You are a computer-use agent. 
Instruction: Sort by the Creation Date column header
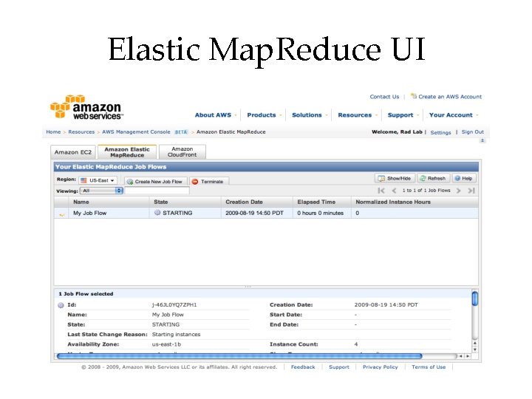pos(257,202)
